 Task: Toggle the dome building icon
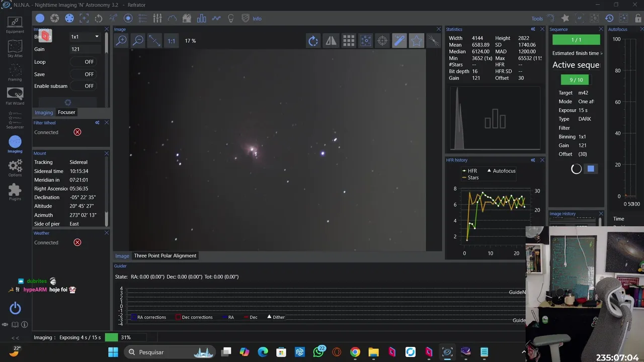pos(187,19)
